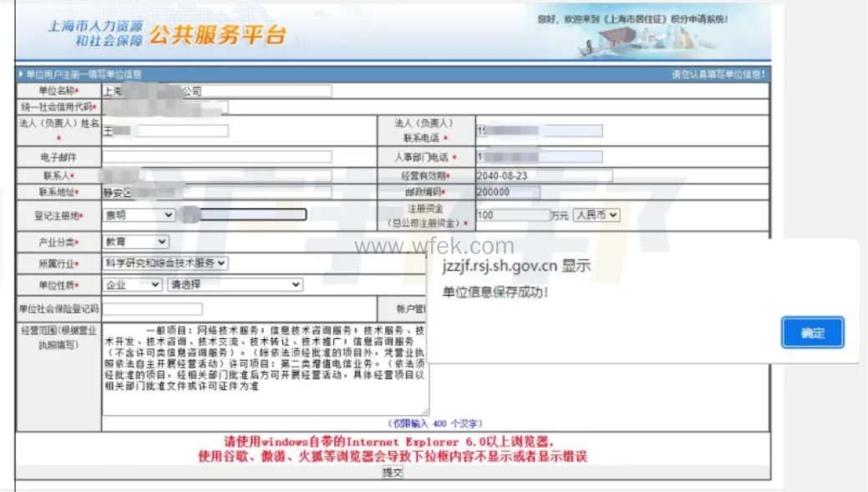868x492 pixels.
Task: Click the 经营有效期 date field 2040-08-23
Action: pos(543,176)
